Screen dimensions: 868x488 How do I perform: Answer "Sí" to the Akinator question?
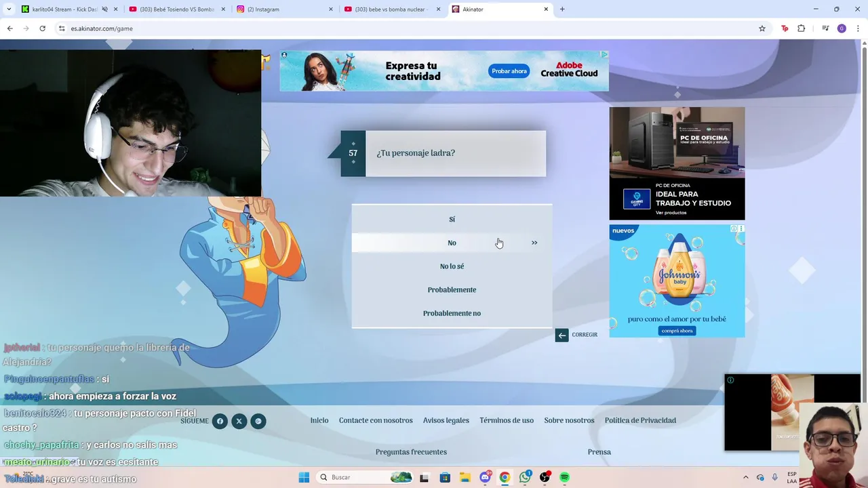click(x=452, y=219)
